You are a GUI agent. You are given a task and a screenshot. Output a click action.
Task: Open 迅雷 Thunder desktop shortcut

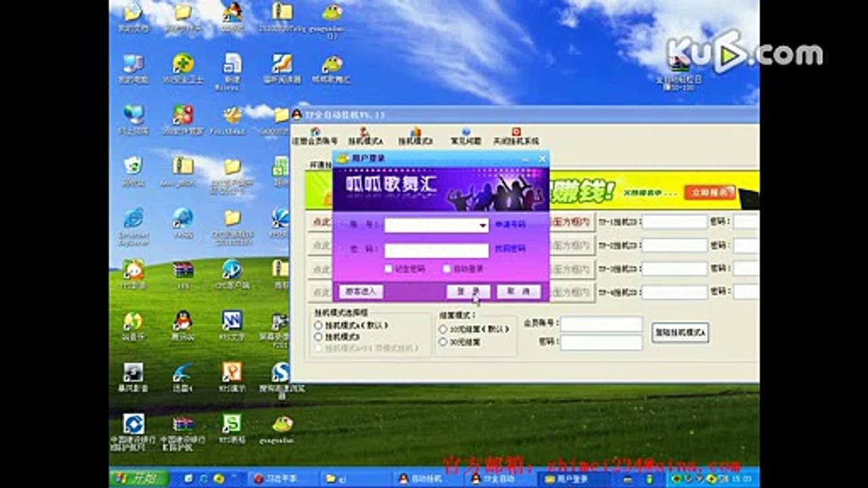[x=182, y=376]
